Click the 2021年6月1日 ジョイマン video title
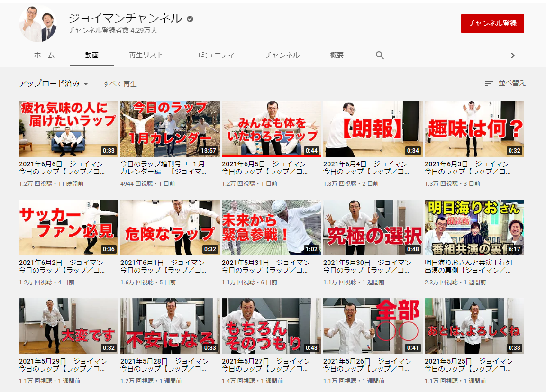The width and height of the screenshot is (546, 392). tap(164, 266)
